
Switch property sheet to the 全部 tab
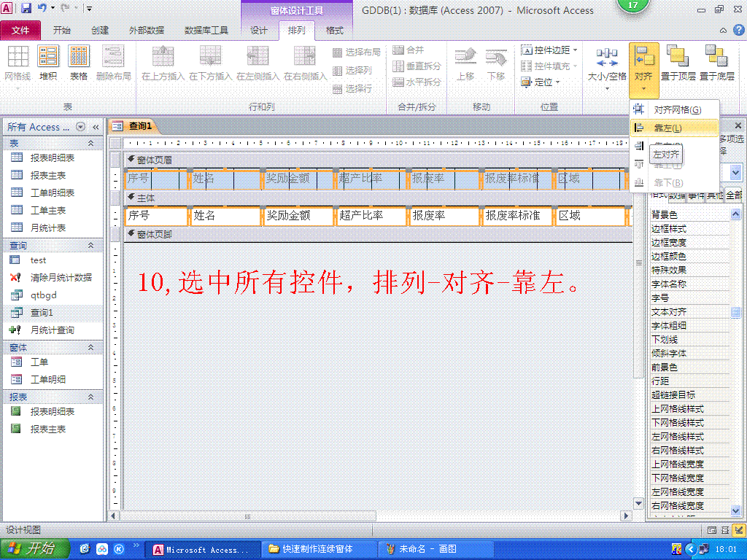733,195
